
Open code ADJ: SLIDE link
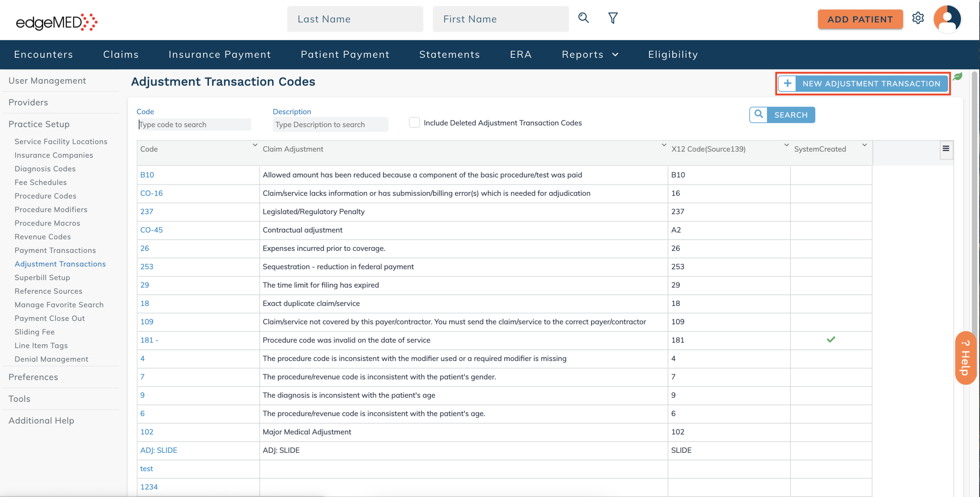[x=158, y=450]
